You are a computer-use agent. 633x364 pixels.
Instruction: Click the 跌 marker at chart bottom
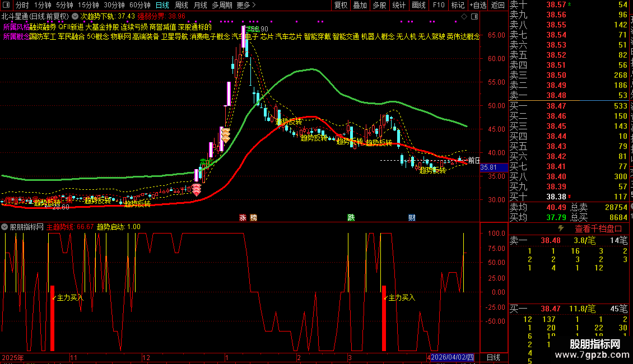click(x=351, y=217)
